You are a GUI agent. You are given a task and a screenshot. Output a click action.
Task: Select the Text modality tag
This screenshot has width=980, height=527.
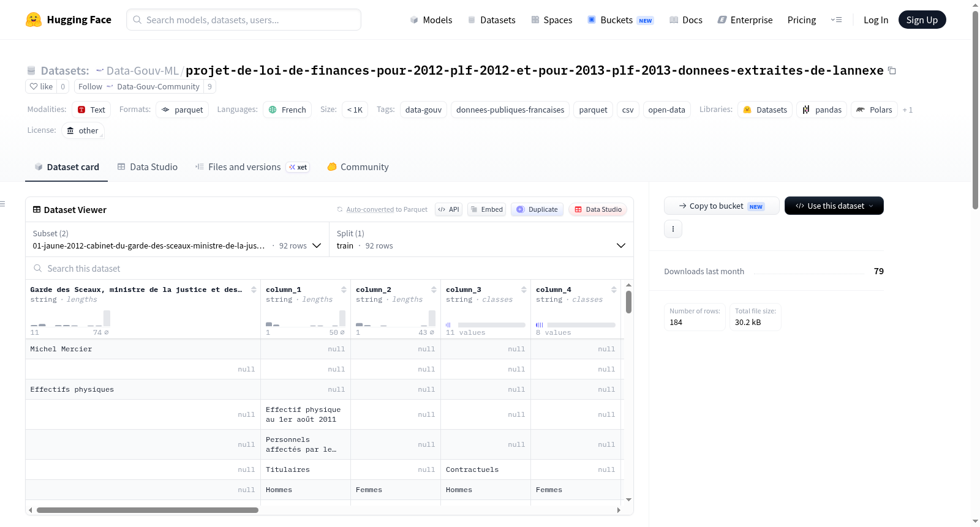91,110
